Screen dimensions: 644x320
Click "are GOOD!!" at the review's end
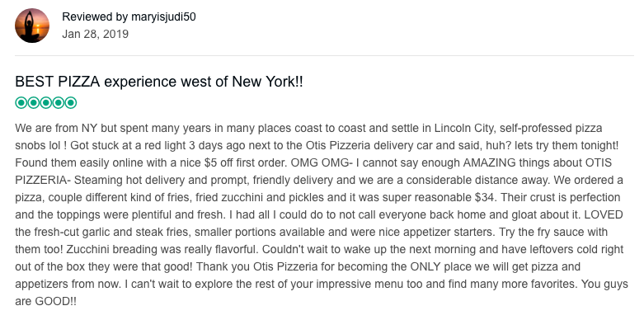(x=45, y=302)
